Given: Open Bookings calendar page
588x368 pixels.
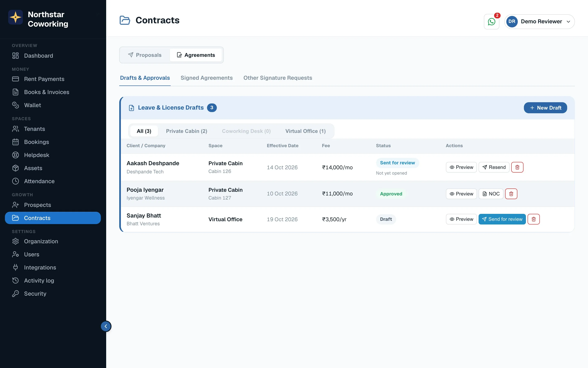Looking at the screenshot, I should 53,142.
